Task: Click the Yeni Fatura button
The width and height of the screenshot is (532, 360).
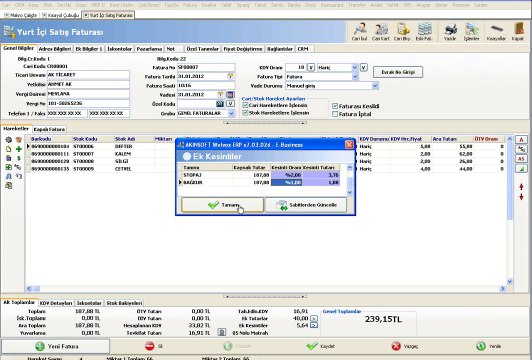Action: pos(56,346)
